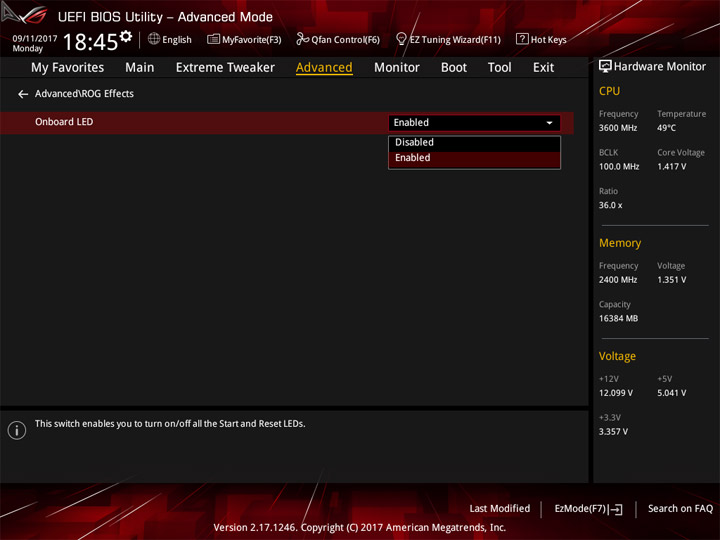Image resolution: width=720 pixels, height=540 pixels.
Task: Click the CPU section heading
Action: (x=609, y=91)
